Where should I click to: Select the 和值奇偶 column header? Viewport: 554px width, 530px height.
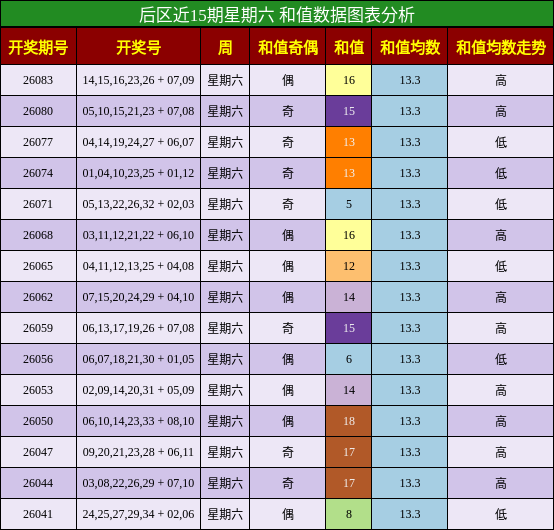click(288, 47)
